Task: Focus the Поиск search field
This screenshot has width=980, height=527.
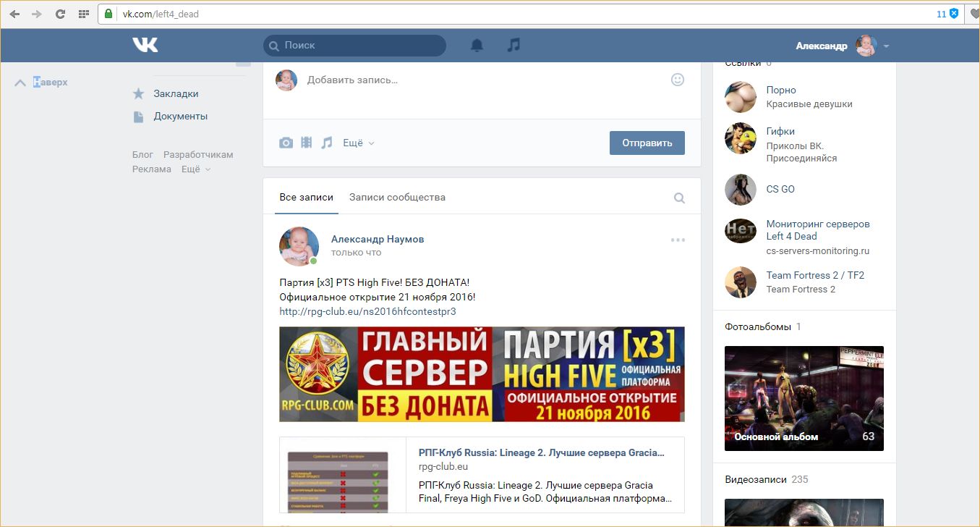Action: [354, 46]
